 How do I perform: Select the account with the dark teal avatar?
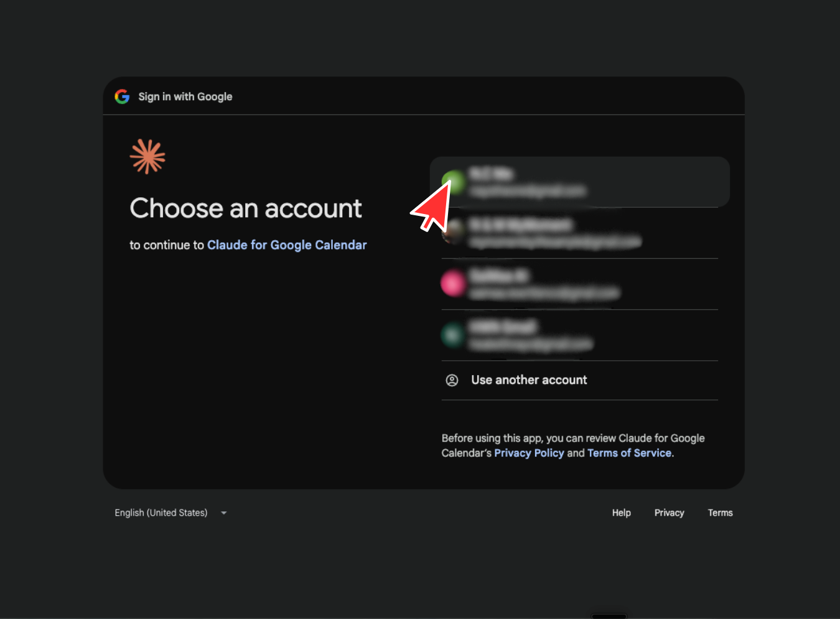pos(579,335)
